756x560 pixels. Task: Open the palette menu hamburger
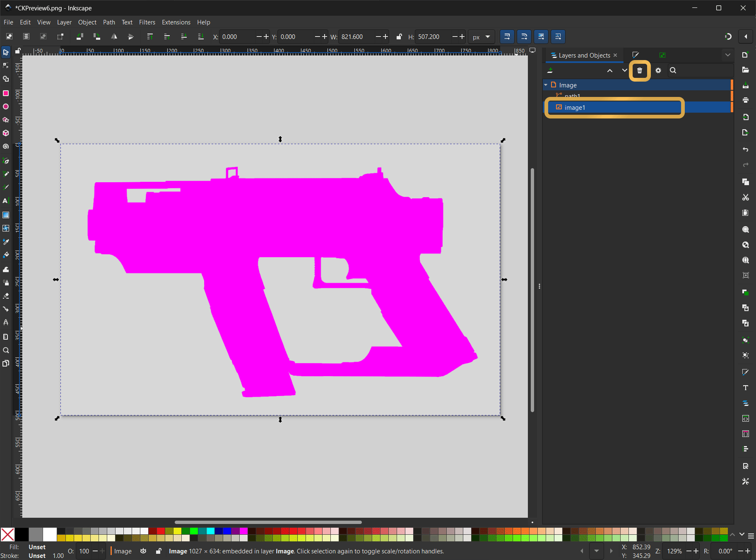[751, 536]
